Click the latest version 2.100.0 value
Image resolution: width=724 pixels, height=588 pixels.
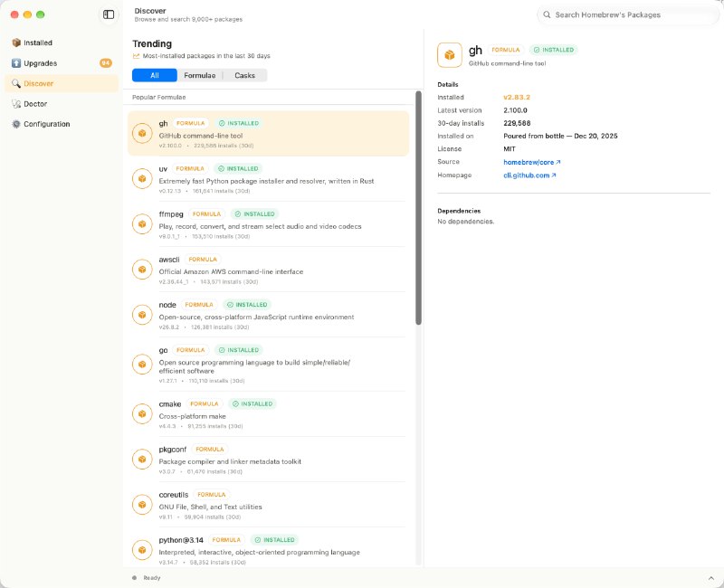[x=515, y=110]
